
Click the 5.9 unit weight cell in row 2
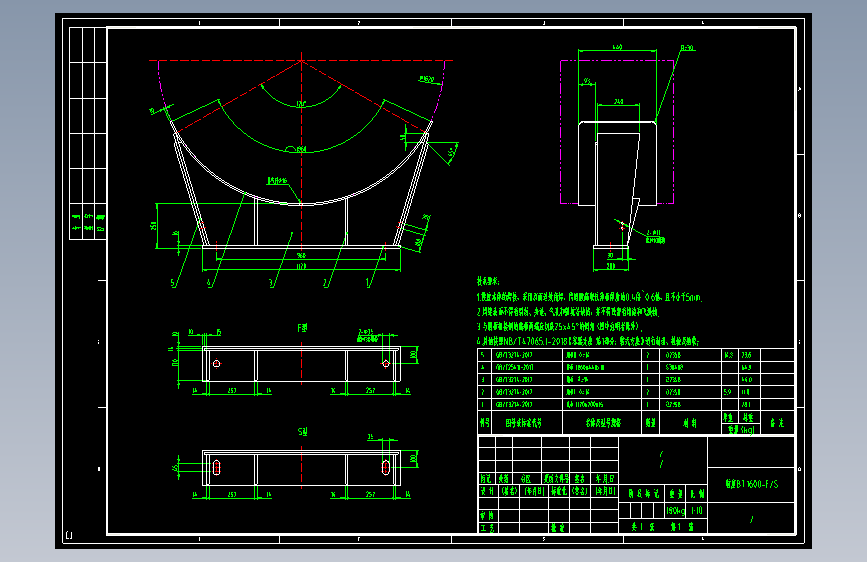point(729,392)
